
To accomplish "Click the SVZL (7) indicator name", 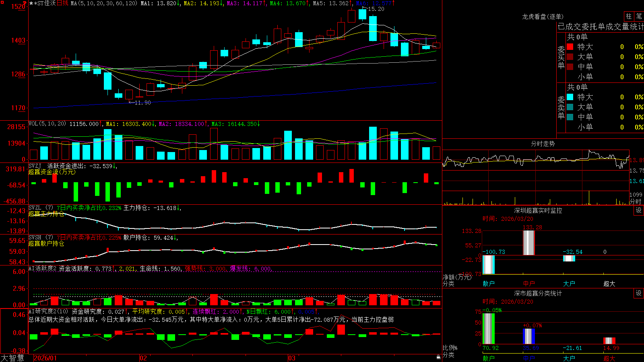I will [x=41, y=208].
